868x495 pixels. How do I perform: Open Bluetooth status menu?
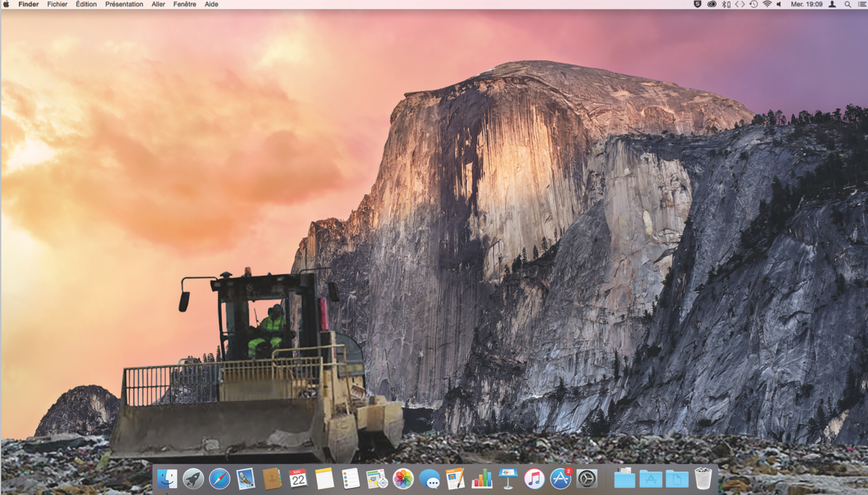click(x=726, y=4)
